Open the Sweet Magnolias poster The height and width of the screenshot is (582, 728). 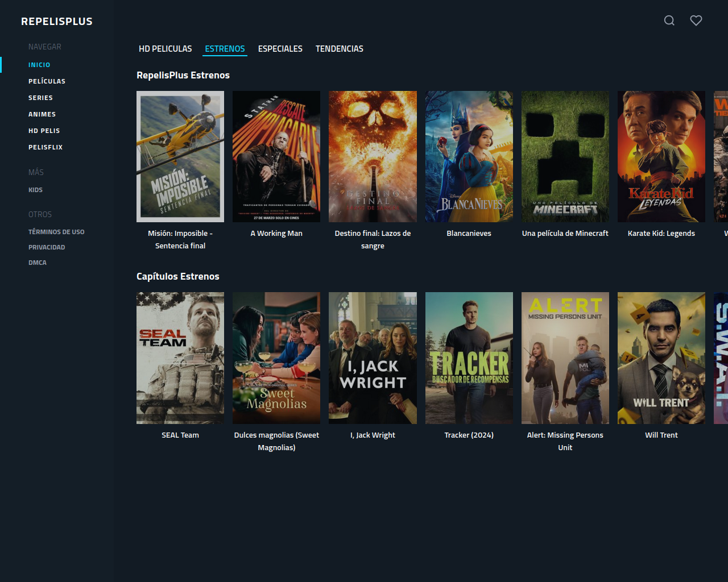coord(276,358)
